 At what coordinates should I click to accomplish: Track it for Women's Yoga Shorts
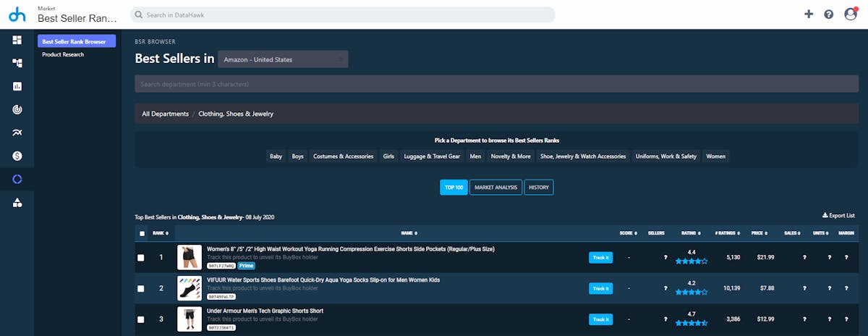click(x=600, y=257)
